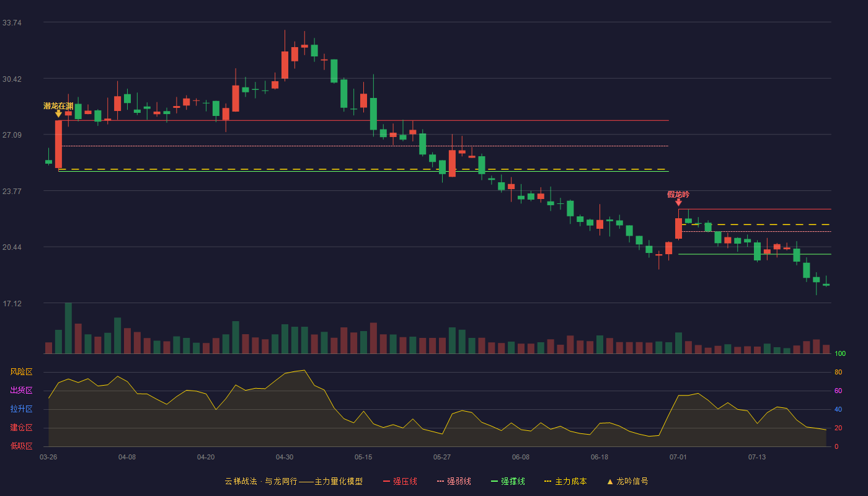Screen dimensions: 868x496
Task: Toggle the 强弱线 legend series
Action: [x=454, y=481]
